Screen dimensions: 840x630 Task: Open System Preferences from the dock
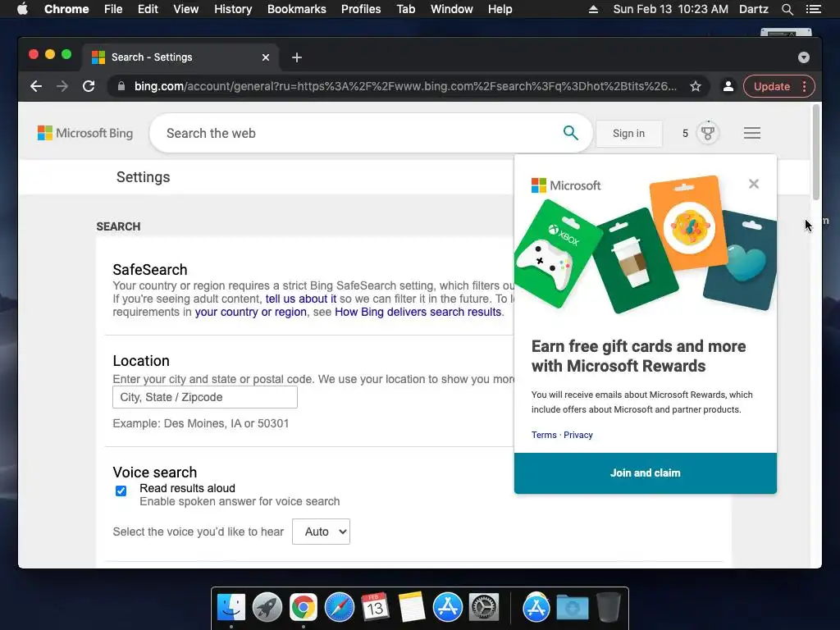pyautogui.click(x=484, y=608)
